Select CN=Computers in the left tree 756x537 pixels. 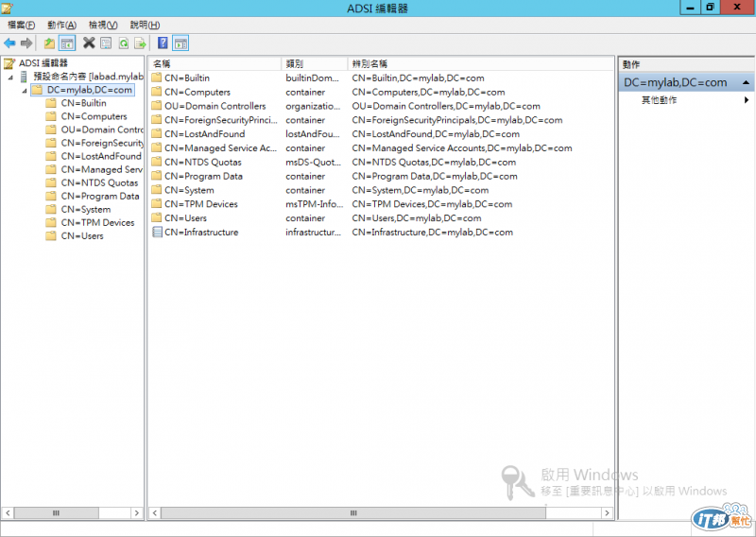(94, 116)
